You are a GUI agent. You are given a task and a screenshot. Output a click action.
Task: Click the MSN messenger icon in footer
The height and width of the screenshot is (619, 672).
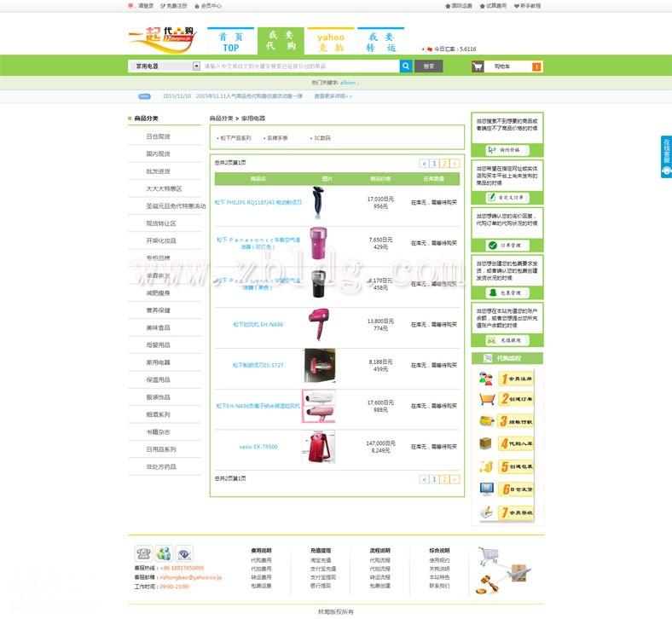164,553
